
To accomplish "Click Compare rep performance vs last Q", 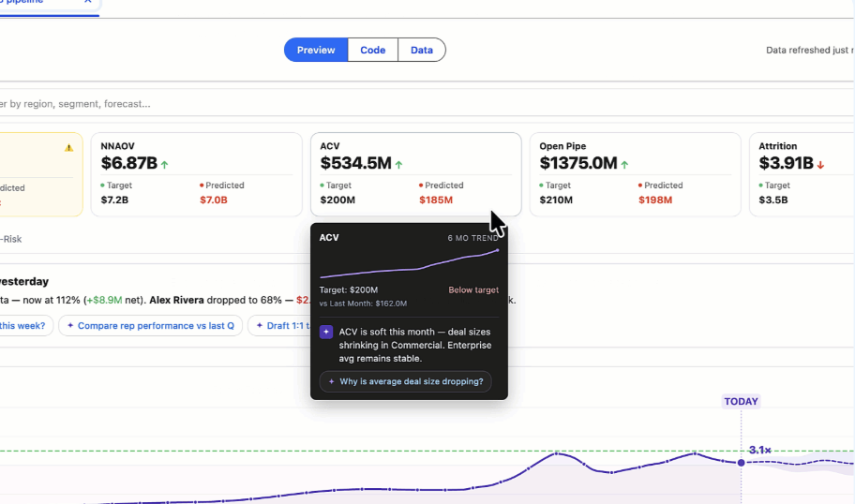I will pyautogui.click(x=151, y=325).
